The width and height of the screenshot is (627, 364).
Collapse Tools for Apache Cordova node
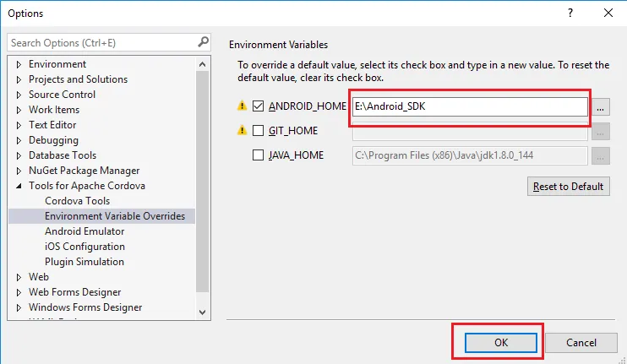click(x=19, y=186)
